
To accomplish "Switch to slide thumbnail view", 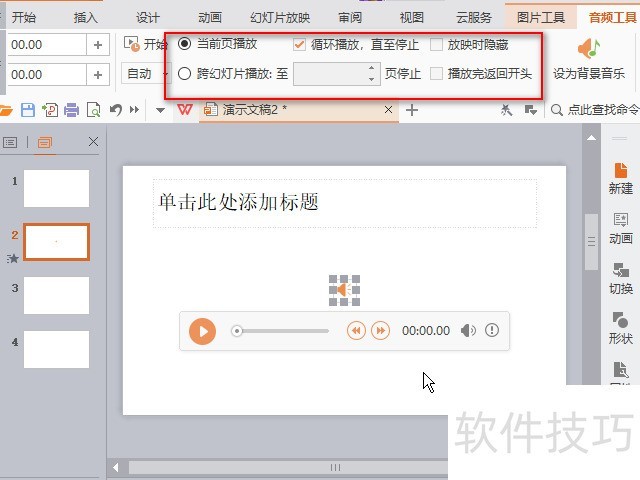I will pyautogui.click(x=45, y=142).
